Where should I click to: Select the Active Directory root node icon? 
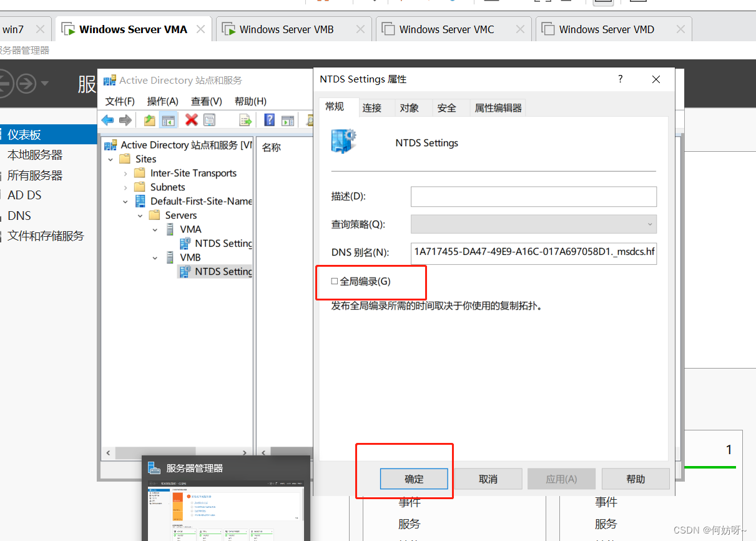[x=110, y=145]
